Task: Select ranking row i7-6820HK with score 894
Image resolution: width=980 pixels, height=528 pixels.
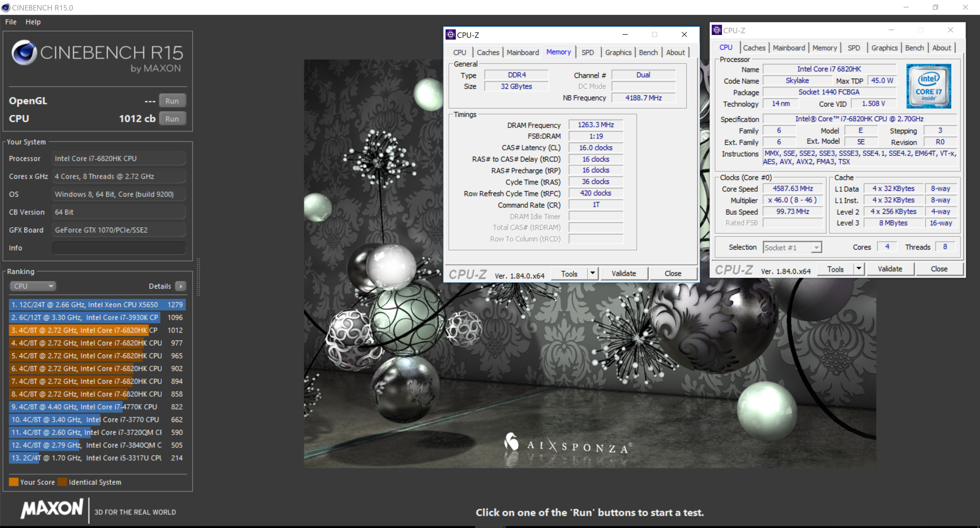Action: [x=97, y=381]
